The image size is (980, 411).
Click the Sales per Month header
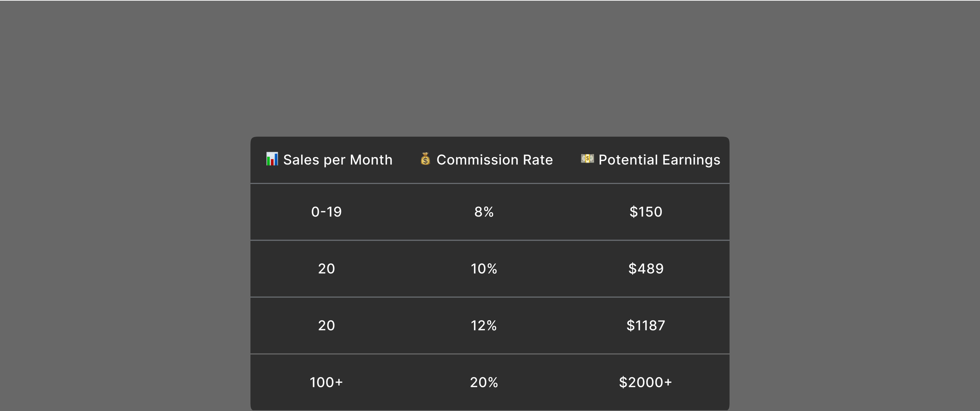point(338,160)
